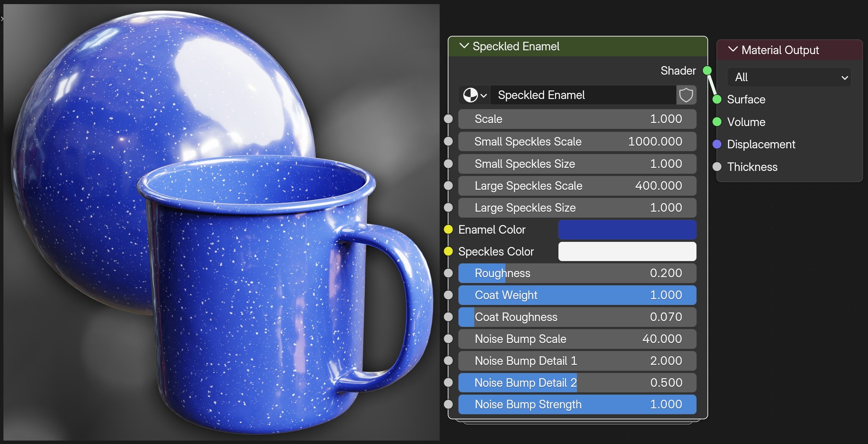Screen dimensions: 868x444
Task: Click the Small Speckles Scale field
Action: pos(577,141)
